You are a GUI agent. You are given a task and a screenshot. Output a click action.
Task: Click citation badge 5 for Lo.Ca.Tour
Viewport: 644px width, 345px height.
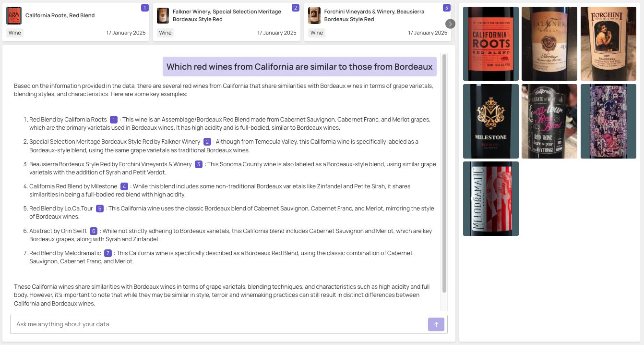[99, 209]
